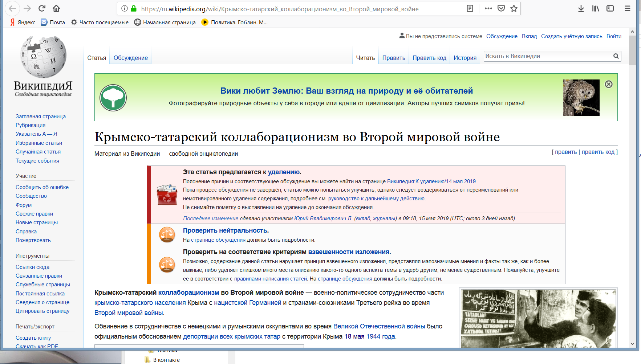Open Ссылки сюда in the sidebar
641x364 pixels.
click(32, 267)
